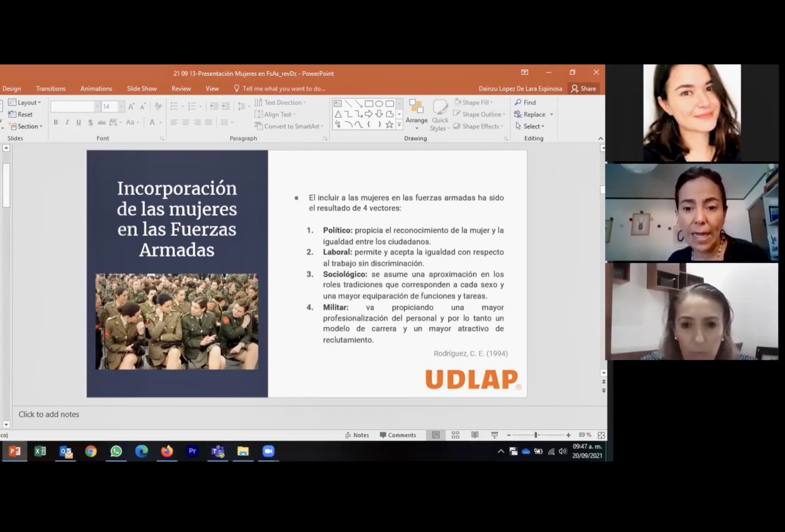Center-align the paragraph text
Image resolution: width=785 pixels, height=532 pixels.
[x=185, y=123]
